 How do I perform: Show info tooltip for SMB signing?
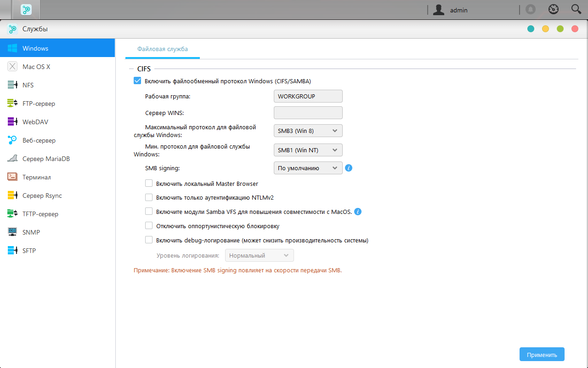pyautogui.click(x=348, y=168)
